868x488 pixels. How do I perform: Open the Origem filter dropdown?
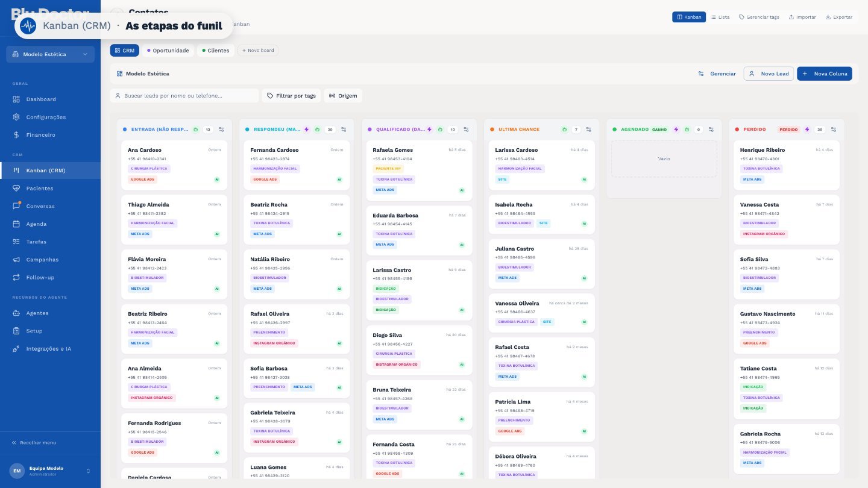click(x=343, y=96)
